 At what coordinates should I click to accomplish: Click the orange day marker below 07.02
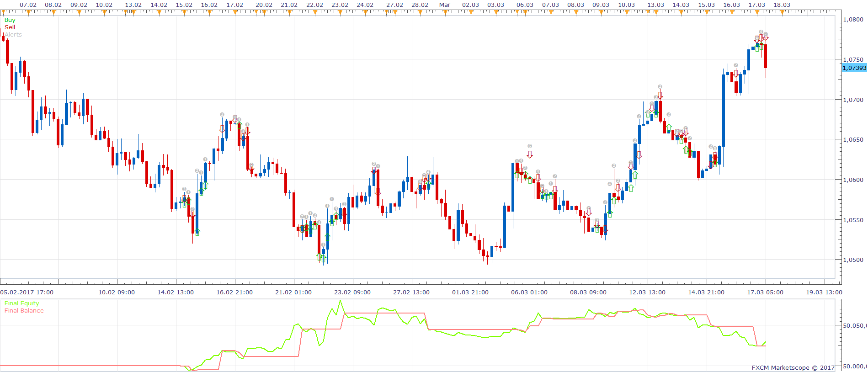(x=28, y=12)
